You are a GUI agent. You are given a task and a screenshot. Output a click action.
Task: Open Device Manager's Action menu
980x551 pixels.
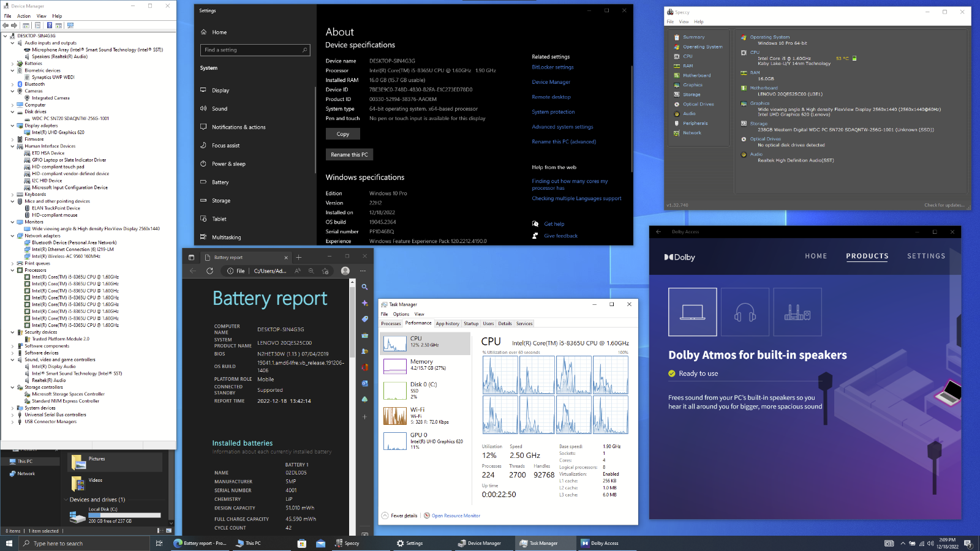point(24,16)
